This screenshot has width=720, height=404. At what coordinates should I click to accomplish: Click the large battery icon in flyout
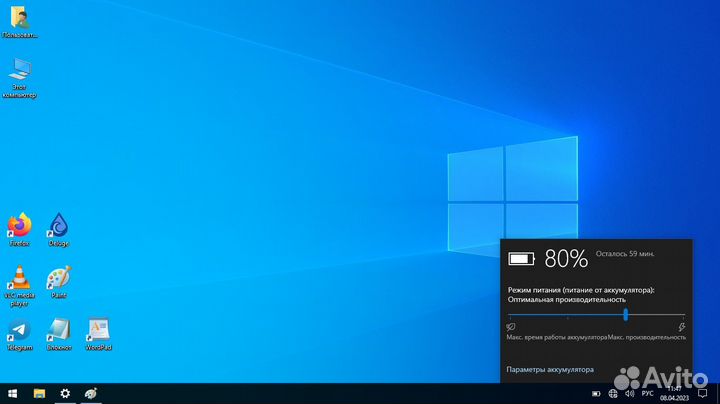coord(521,259)
